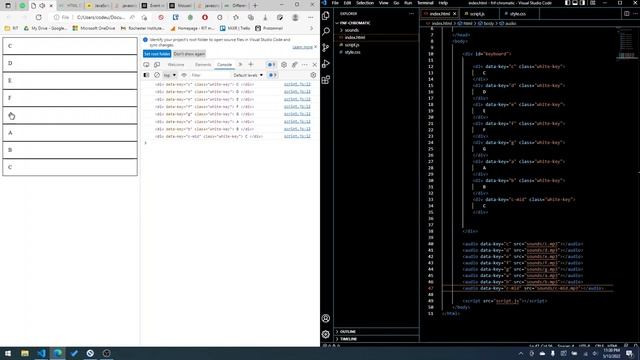Open DevTools more options ellipsis
Image resolution: width=640 pixels, height=360 pixels.
tap(304, 64)
